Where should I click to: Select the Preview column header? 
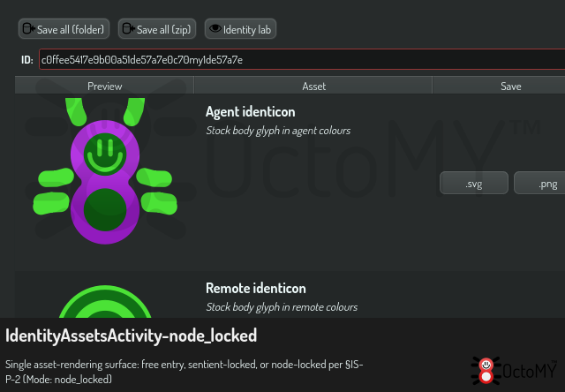[x=104, y=87]
